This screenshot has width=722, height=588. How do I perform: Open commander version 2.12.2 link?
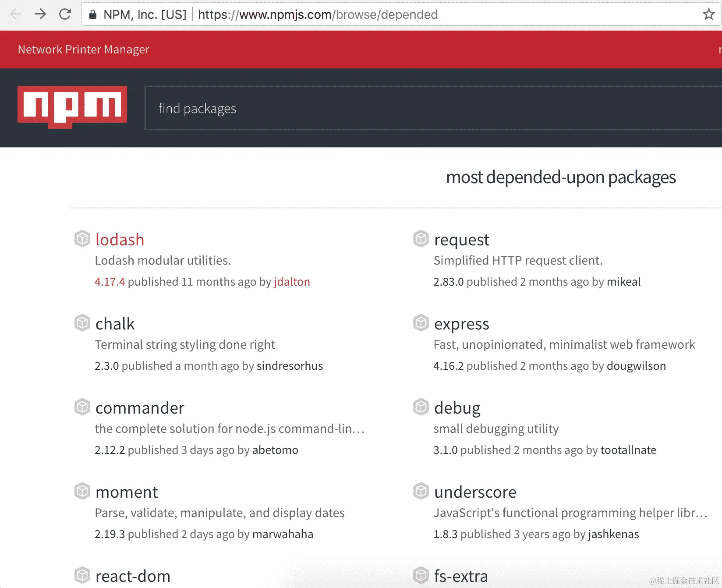110,450
